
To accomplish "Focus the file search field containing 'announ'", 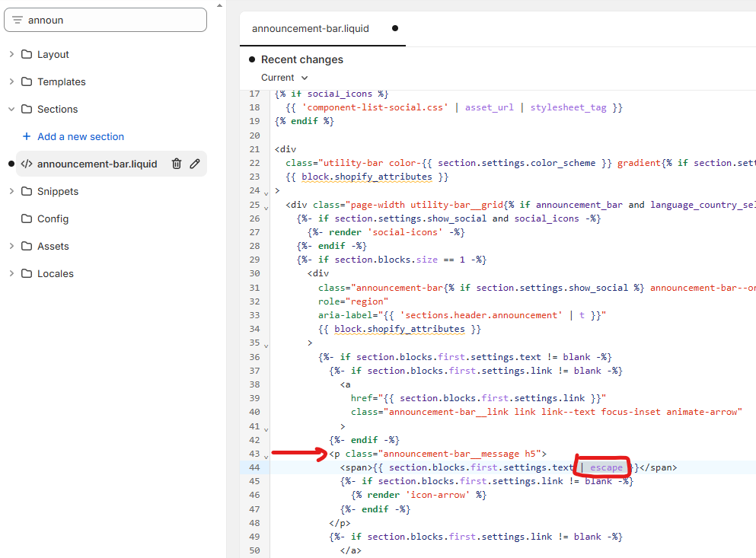I will tap(105, 20).
